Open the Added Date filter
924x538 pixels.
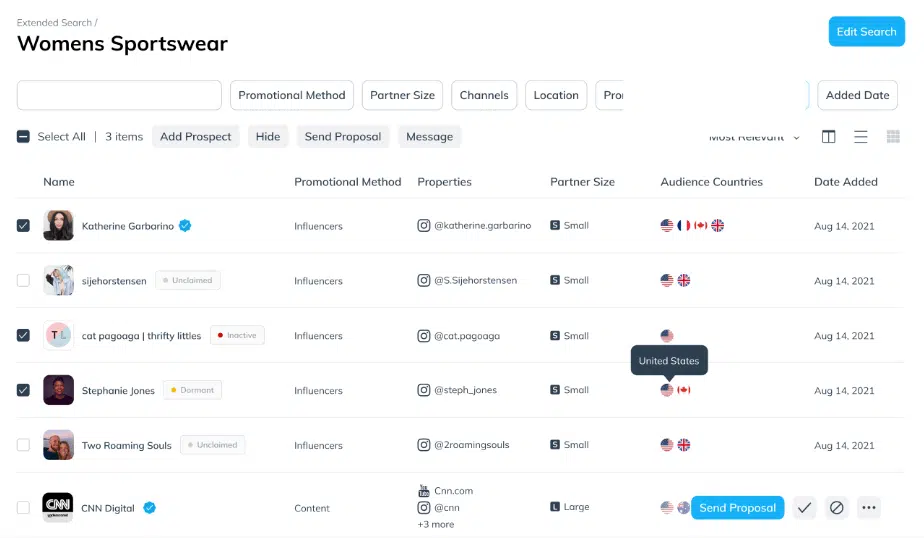pos(857,95)
